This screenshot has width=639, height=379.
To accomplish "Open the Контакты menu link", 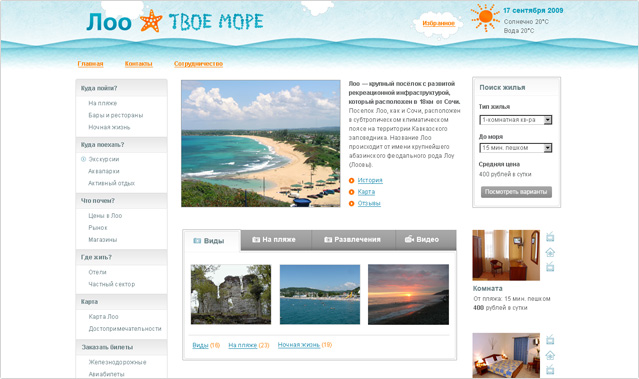I will [x=139, y=64].
